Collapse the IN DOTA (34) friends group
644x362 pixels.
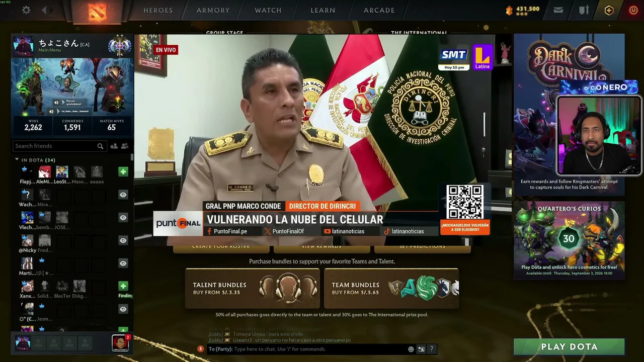pos(17,160)
